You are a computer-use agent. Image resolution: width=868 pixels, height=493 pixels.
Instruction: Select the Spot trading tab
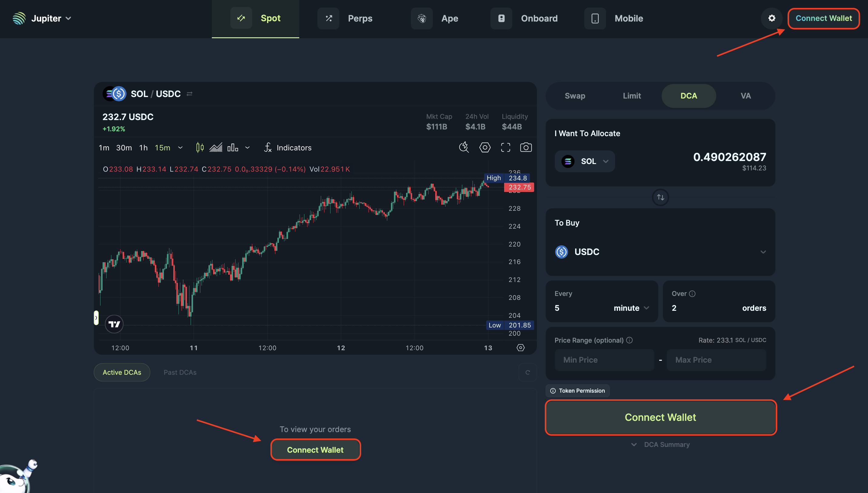256,18
